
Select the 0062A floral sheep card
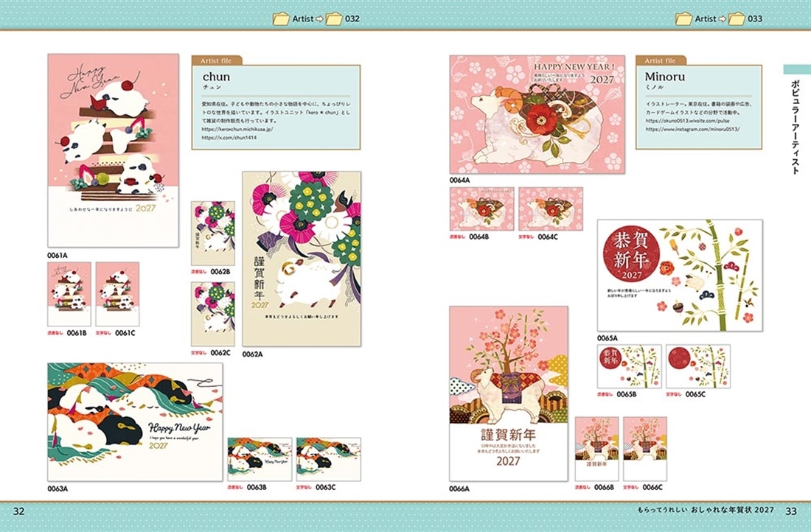point(302,259)
